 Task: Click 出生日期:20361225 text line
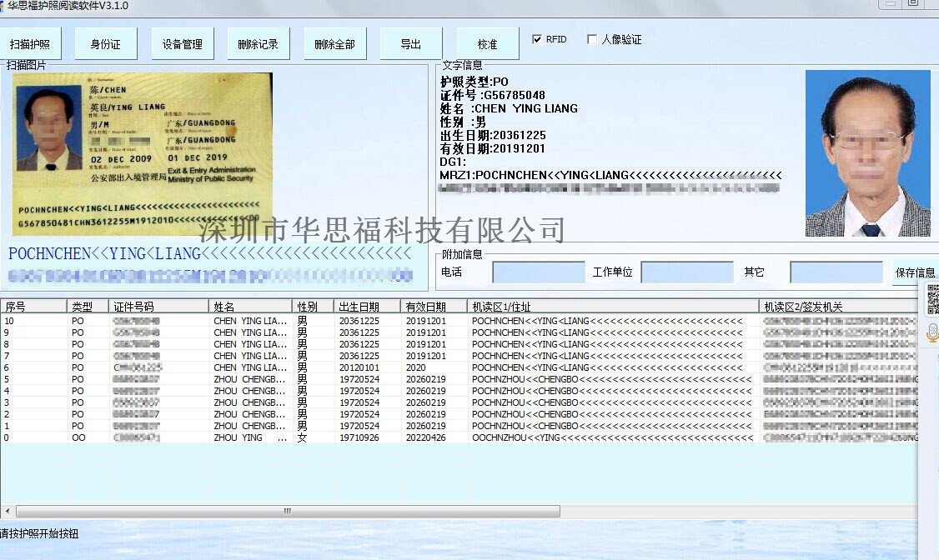tap(492, 135)
